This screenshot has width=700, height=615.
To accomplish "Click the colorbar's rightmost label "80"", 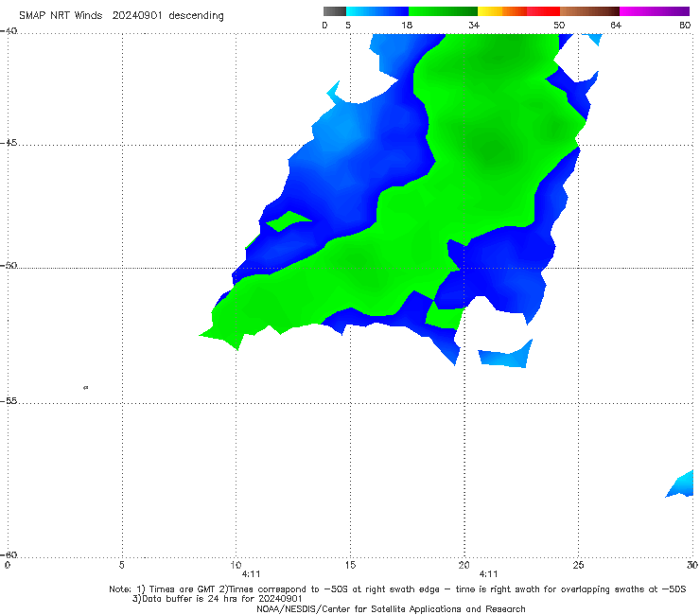I will pos(685,26).
